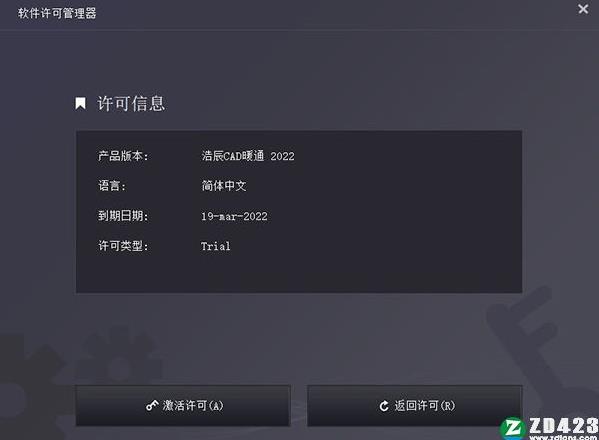Open the website URL under ZD423
599x440 pixels.
(x=563, y=437)
